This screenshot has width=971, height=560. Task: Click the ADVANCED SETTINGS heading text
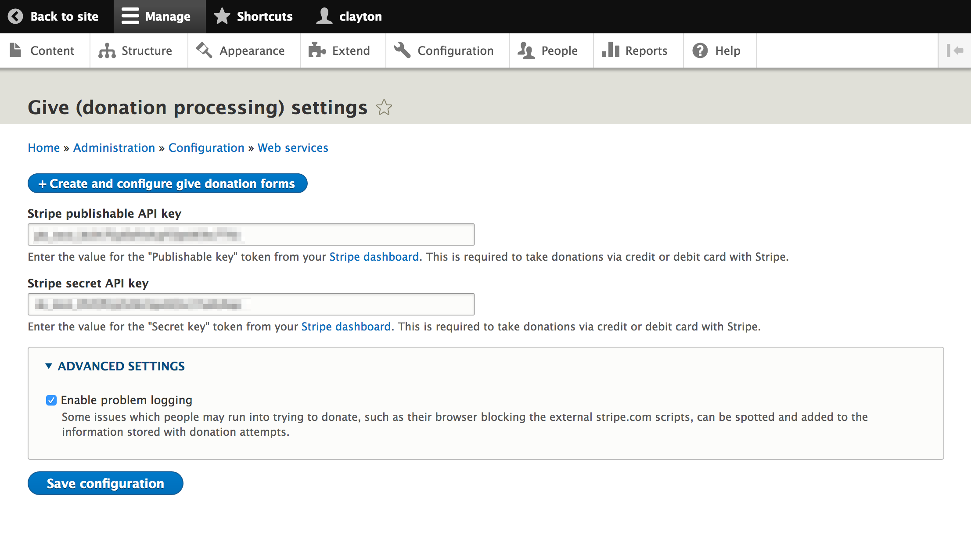(x=121, y=366)
